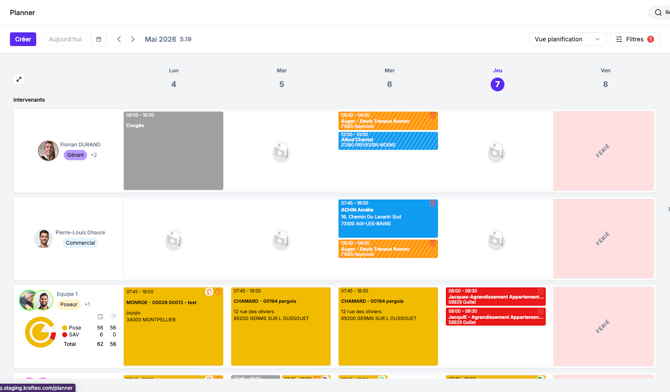Open the MONROE - 00029 00013 test event
The height and width of the screenshot is (392, 670).
[x=173, y=326]
